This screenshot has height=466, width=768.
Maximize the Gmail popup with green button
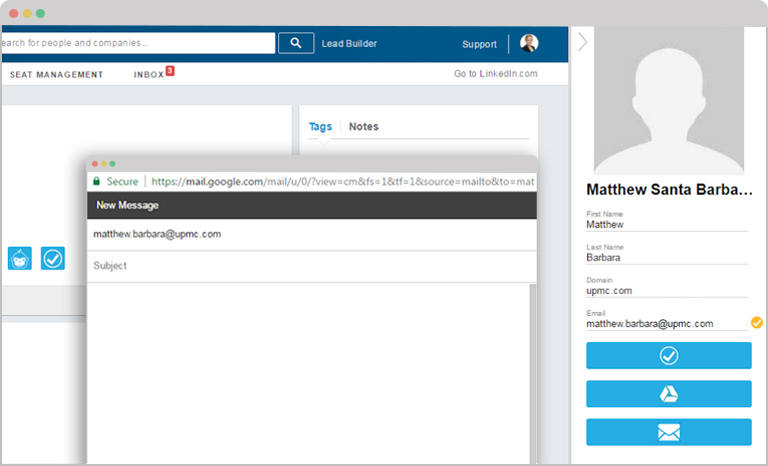(113, 164)
